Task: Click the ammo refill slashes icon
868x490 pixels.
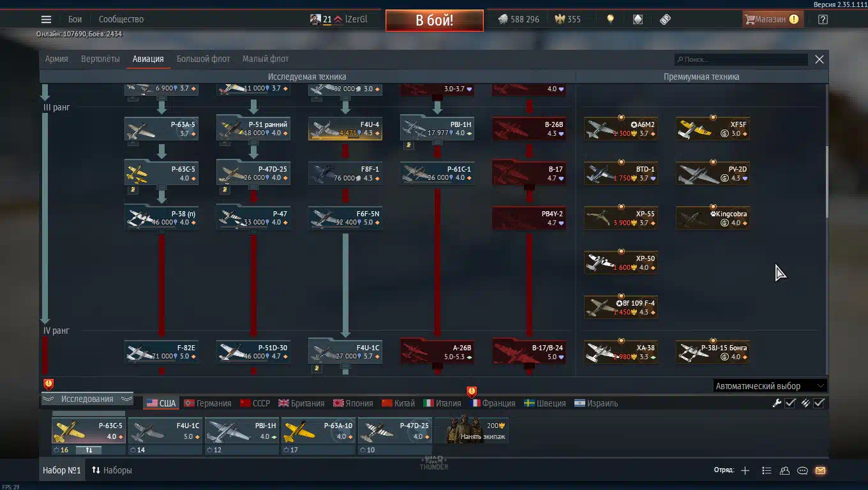Action: pyautogui.click(x=805, y=403)
